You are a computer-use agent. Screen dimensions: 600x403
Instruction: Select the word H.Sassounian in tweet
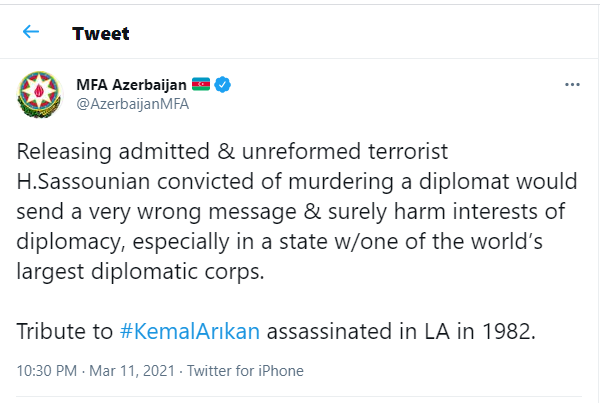point(83,181)
